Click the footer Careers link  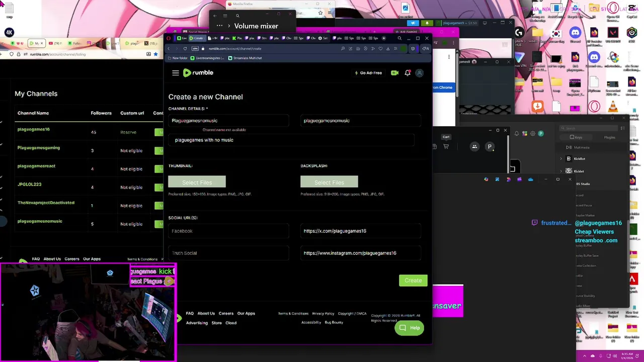[226, 313]
